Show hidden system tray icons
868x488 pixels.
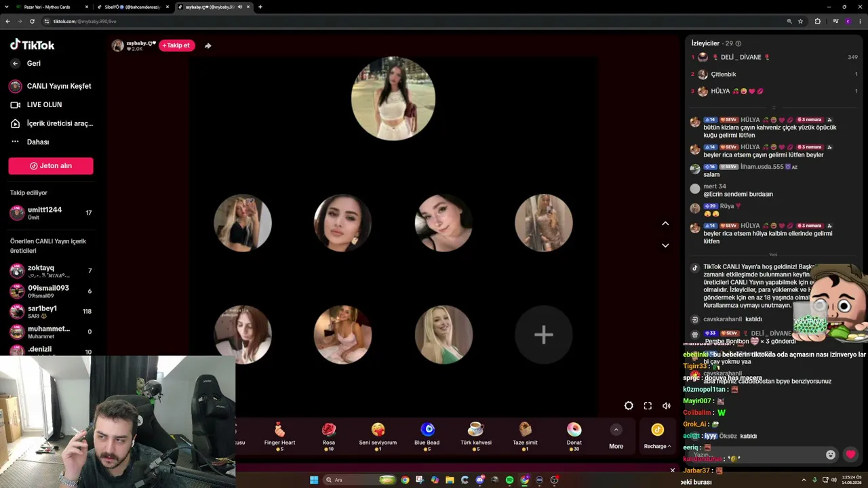804,480
